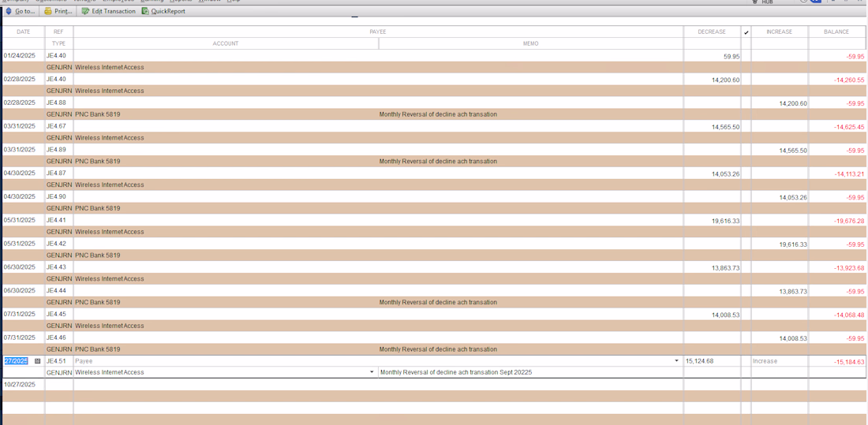
Task: Select the balance -19,676.28
Action: [849, 222]
